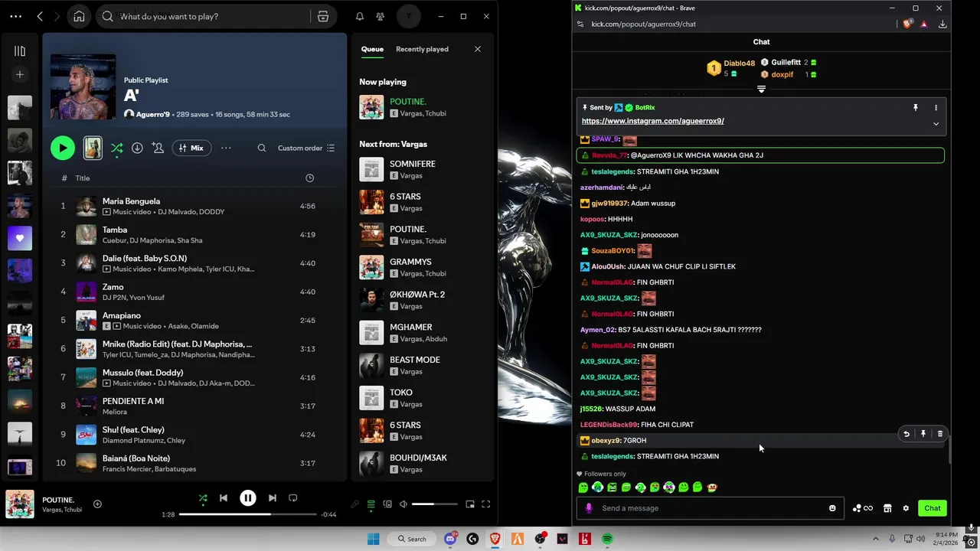
Task: Open Liked Songs purple heart tile
Action: 20,238
